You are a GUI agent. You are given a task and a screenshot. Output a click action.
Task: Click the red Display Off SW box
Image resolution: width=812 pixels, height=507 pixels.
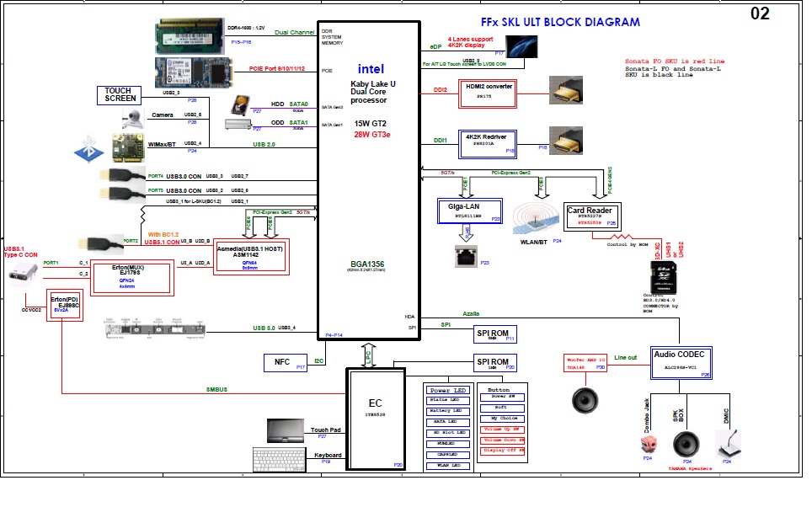[502, 451]
